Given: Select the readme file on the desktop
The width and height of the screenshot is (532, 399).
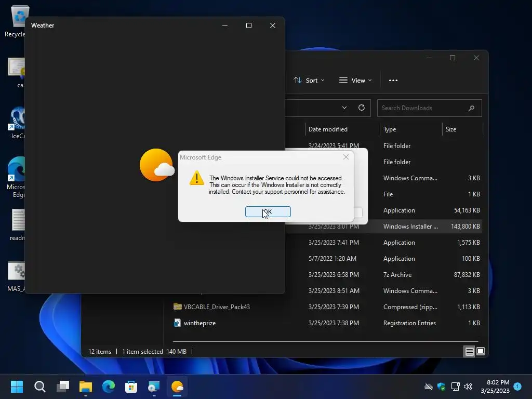Looking at the screenshot, I should [17, 224].
